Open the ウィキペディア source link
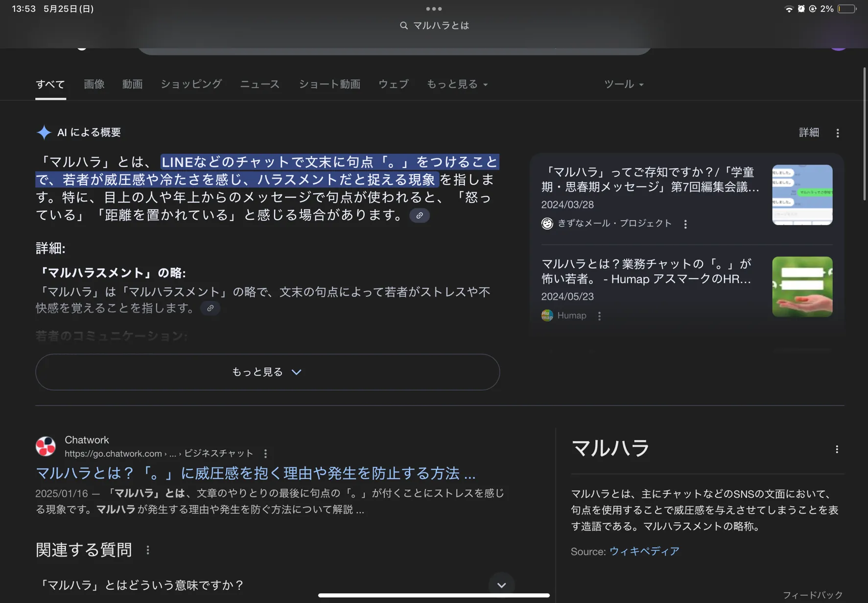Image resolution: width=868 pixels, height=603 pixels. pyautogui.click(x=644, y=551)
